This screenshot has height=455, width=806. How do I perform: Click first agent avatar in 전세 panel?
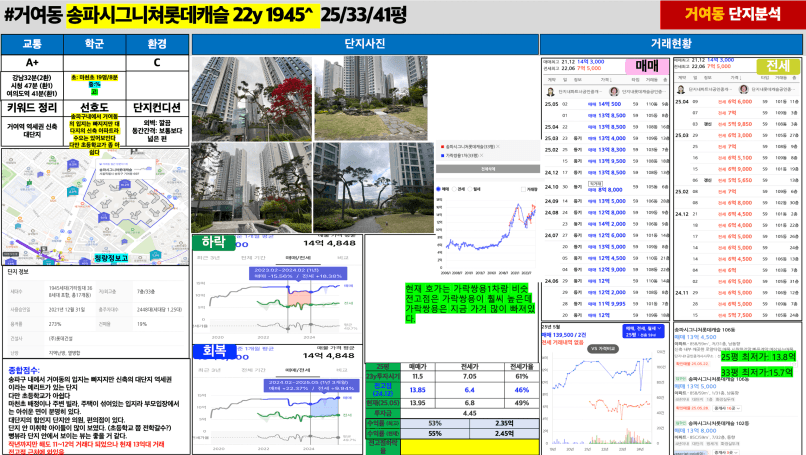tap(681, 89)
